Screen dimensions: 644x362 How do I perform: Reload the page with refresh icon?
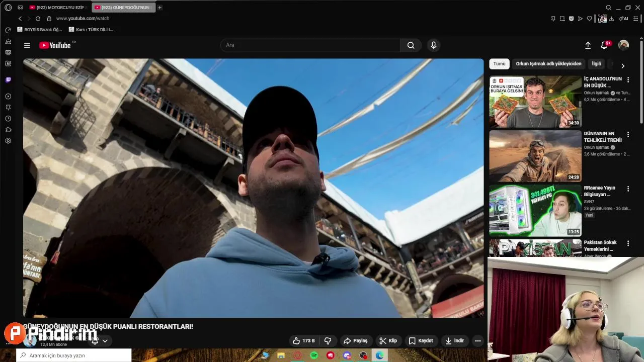tap(38, 19)
